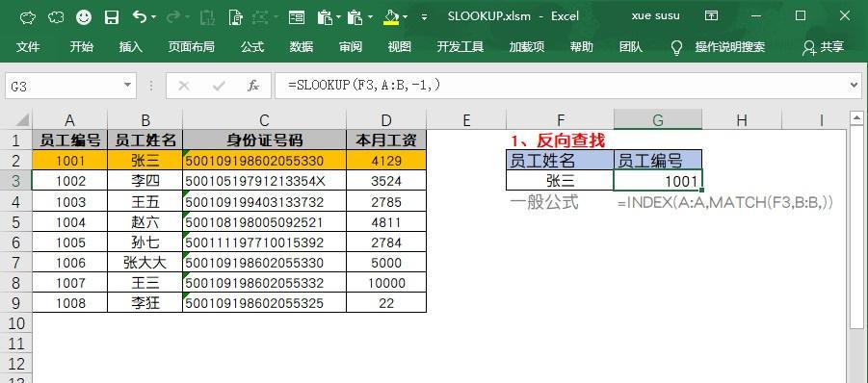Image resolution: width=868 pixels, height=383 pixels.
Task: Open the 开发工具 ribbon tab
Action: [460, 47]
